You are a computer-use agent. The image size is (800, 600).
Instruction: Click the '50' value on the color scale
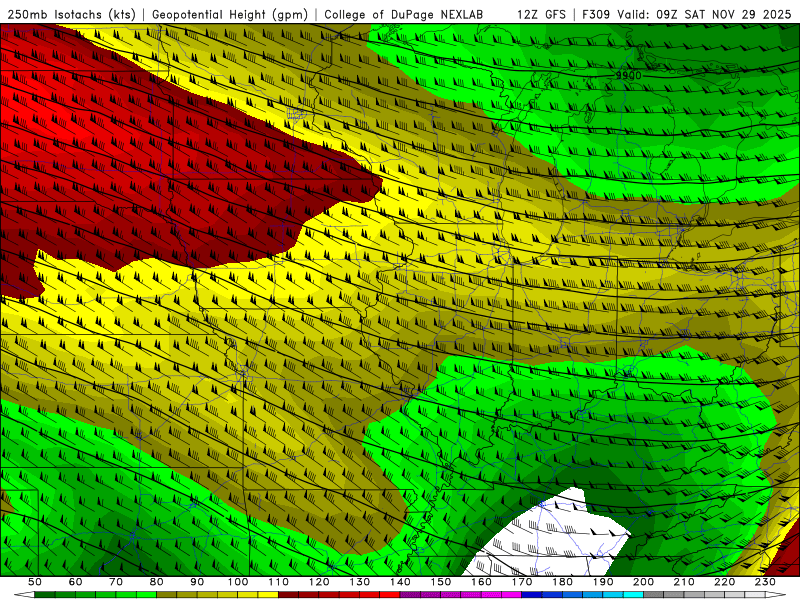coord(35,582)
